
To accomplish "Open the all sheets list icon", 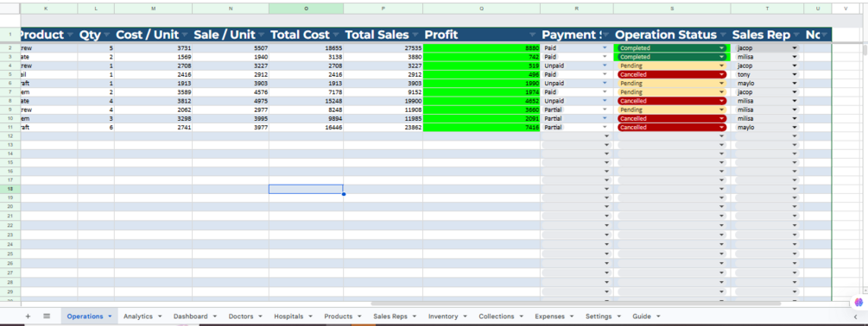I will [47, 316].
